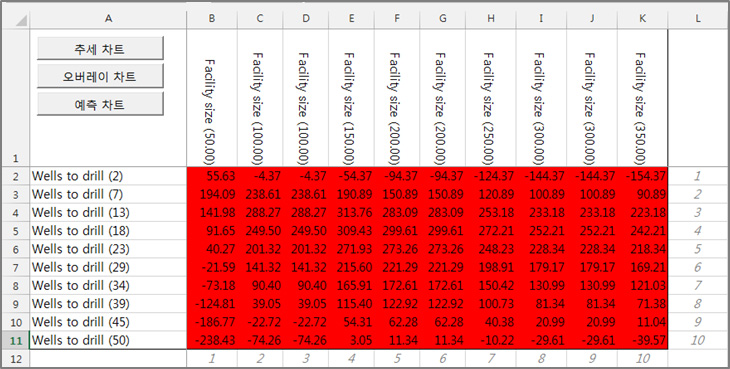The image size is (730, 369).
Task: Select row 1 header
Action: pyautogui.click(x=15, y=97)
